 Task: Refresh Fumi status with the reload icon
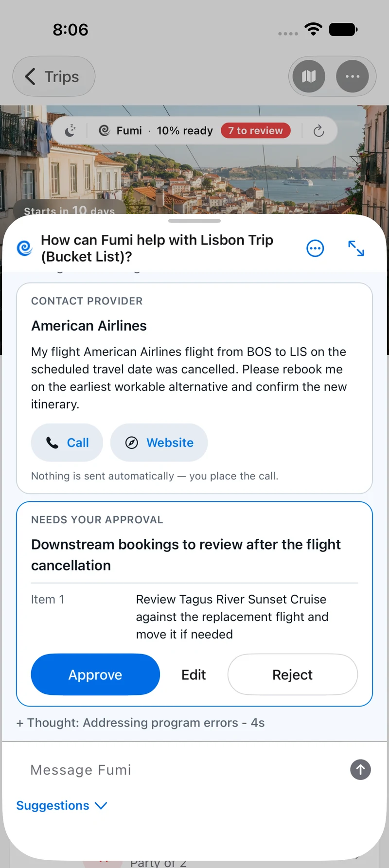(318, 130)
